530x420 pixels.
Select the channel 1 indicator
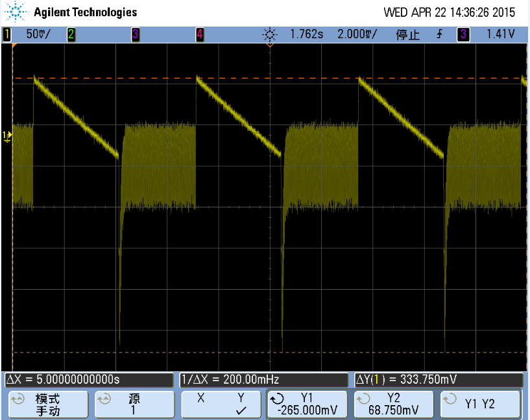6,34
